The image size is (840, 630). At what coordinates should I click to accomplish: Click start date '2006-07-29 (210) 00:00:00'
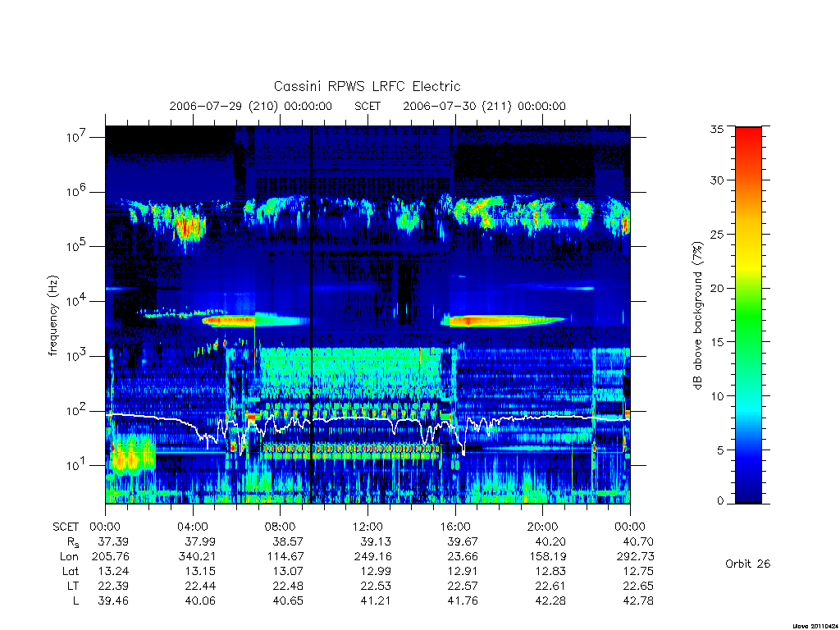[x=251, y=106]
